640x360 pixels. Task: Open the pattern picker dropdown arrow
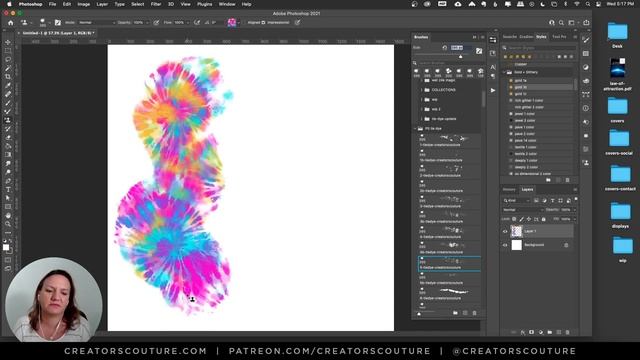pyautogui.click(x=238, y=22)
